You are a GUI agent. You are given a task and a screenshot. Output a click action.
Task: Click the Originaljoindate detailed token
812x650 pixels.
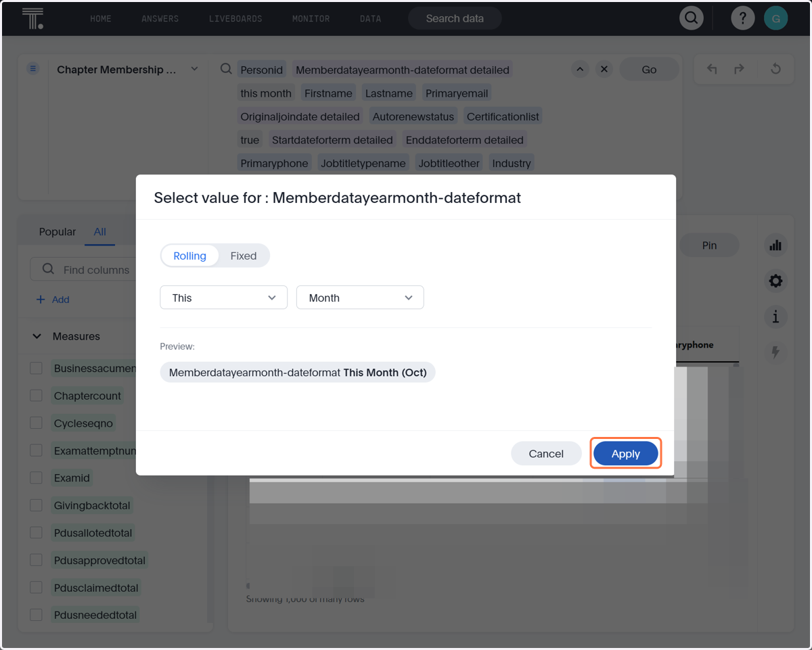coord(300,116)
